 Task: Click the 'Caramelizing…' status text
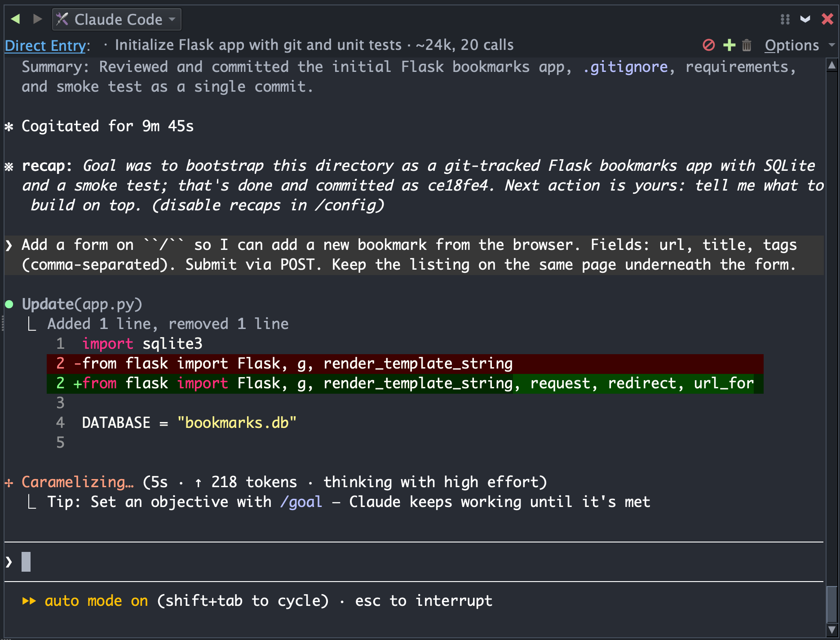point(78,482)
